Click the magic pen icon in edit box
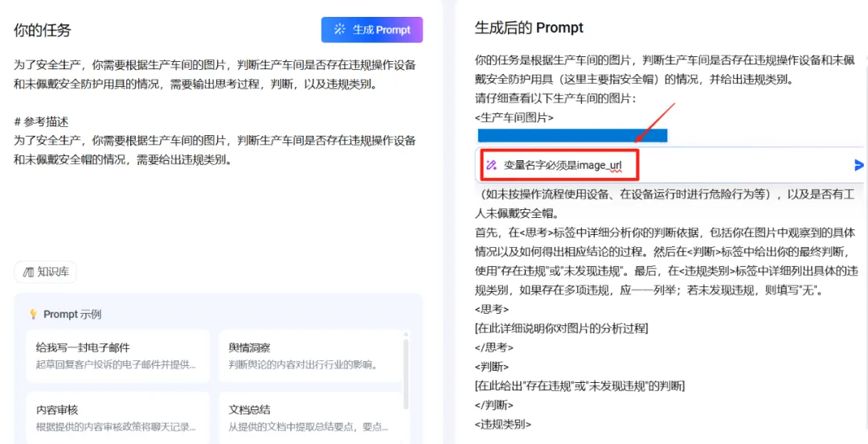The image size is (868, 444). point(491,165)
